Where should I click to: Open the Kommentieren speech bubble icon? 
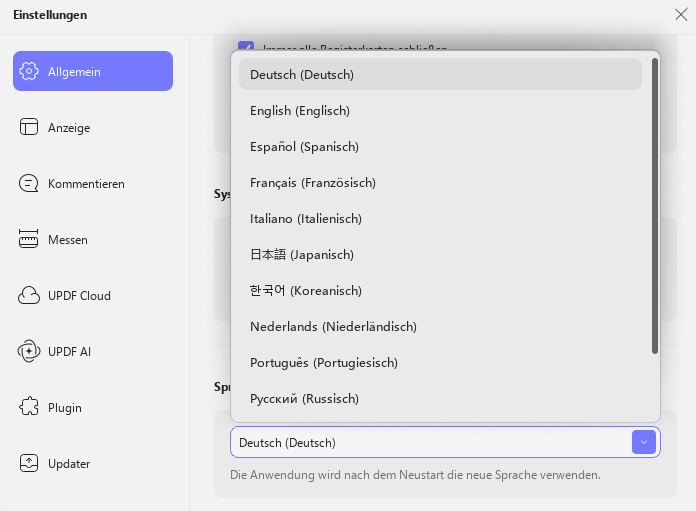(x=29, y=183)
